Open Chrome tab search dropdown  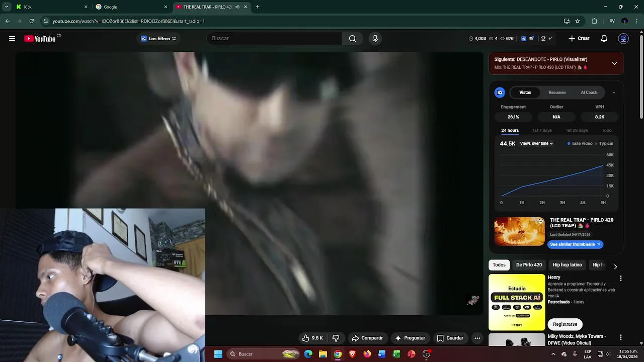click(x=7, y=7)
